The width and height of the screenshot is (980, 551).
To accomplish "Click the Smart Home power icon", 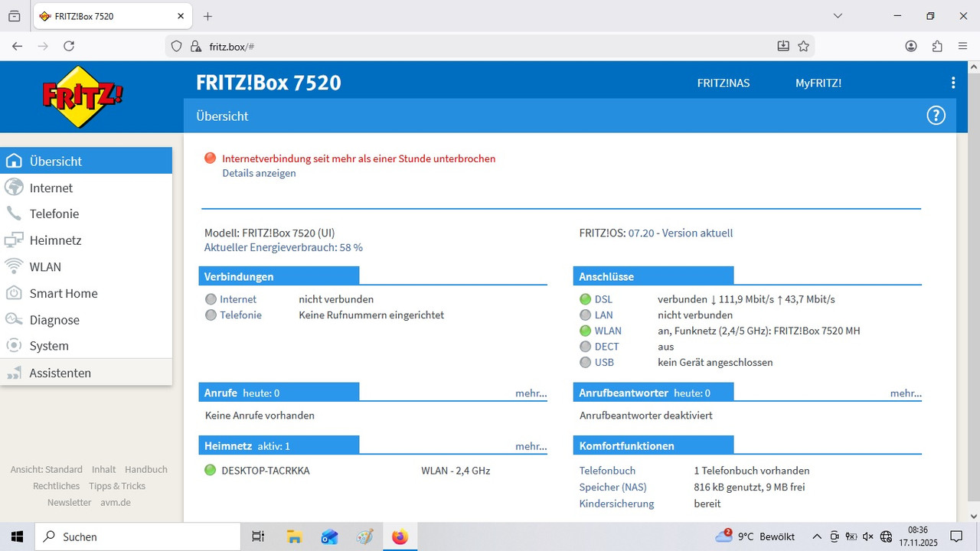I will 13,293.
